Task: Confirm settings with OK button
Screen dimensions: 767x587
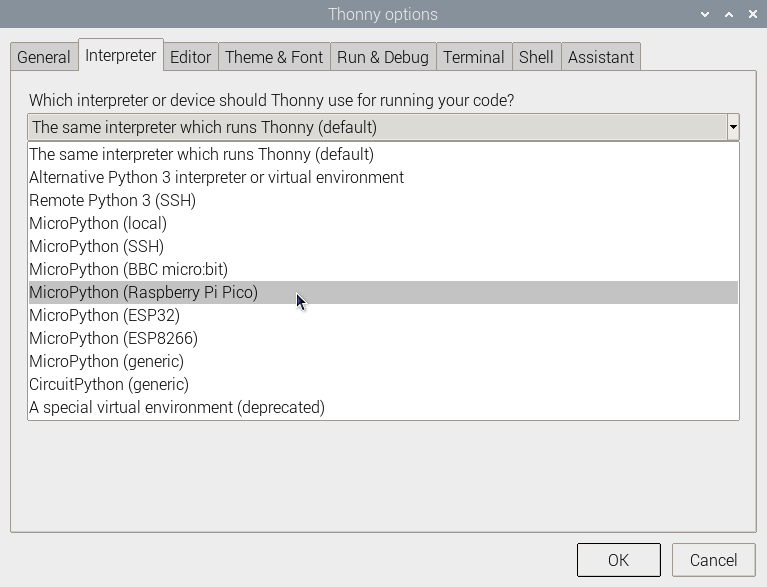Action: pos(618,560)
